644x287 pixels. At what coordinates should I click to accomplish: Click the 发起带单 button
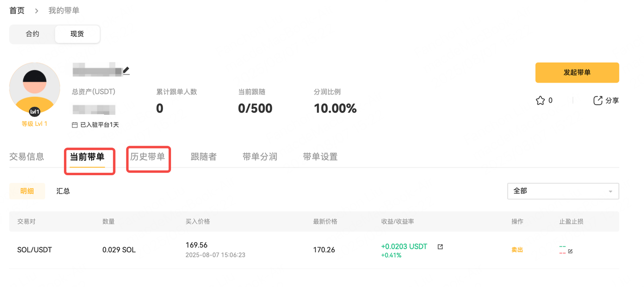pyautogui.click(x=577, y=73)
